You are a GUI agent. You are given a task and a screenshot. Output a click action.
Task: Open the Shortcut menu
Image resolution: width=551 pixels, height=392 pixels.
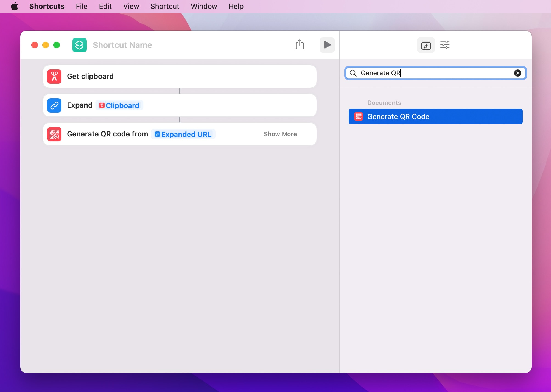(165, 6)
